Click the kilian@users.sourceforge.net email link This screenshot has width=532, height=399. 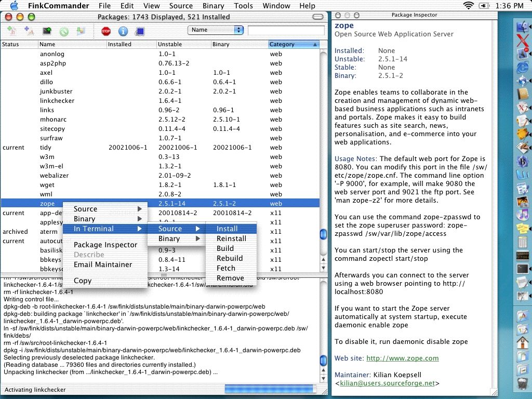click(x=387, y=383)
